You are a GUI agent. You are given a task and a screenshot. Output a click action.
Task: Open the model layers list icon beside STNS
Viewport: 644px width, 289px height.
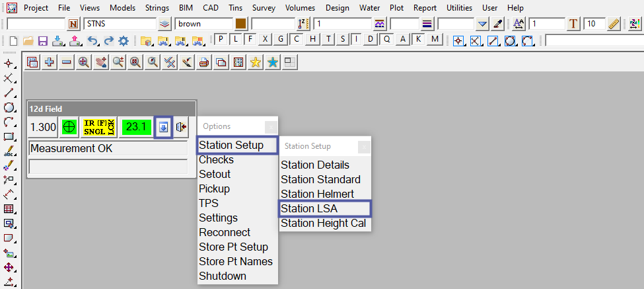click(165, 24)
